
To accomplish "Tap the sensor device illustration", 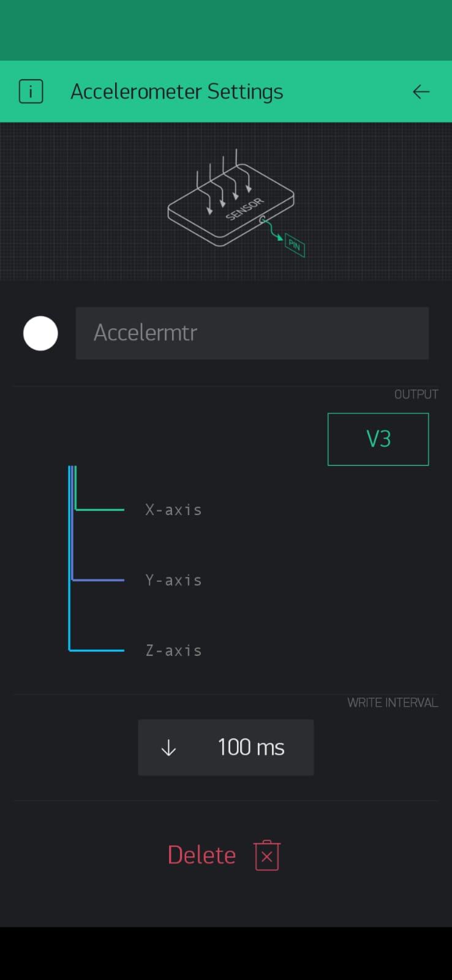I will point(232,205).
